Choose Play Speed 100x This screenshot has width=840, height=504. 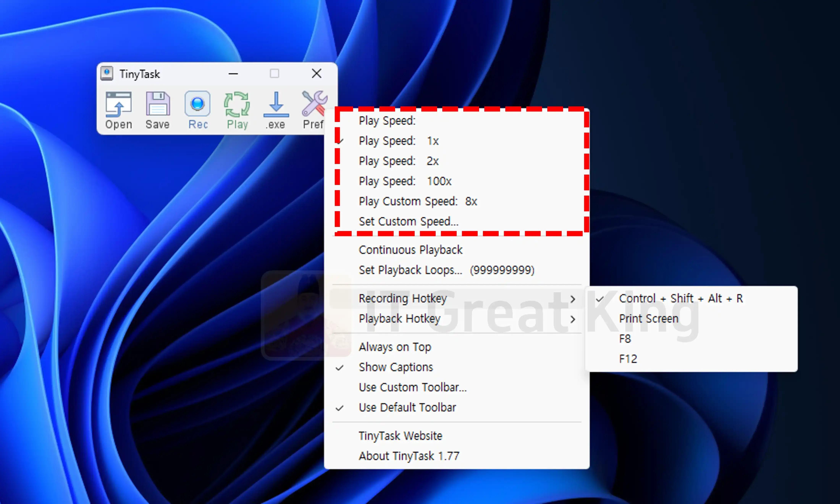(x=405, y=181)
